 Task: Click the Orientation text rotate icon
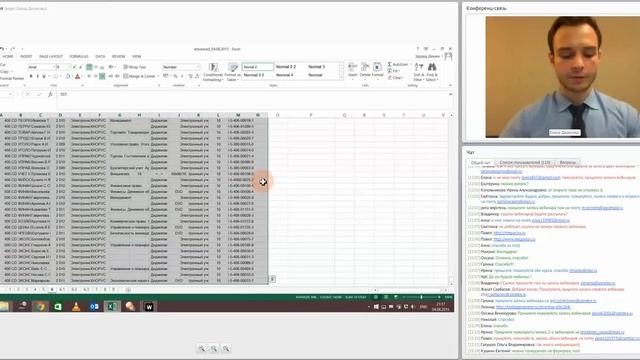click(111, 67)
